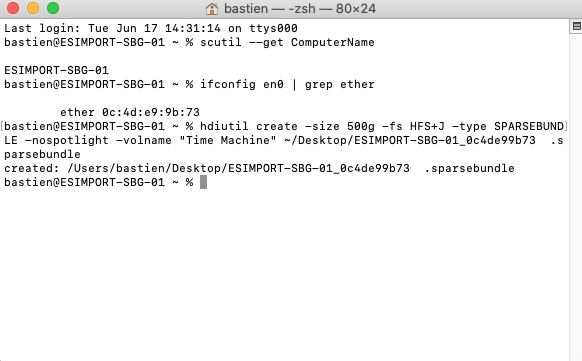
Task: Click the "hdiutil create" command text
Action: [249, 126]
